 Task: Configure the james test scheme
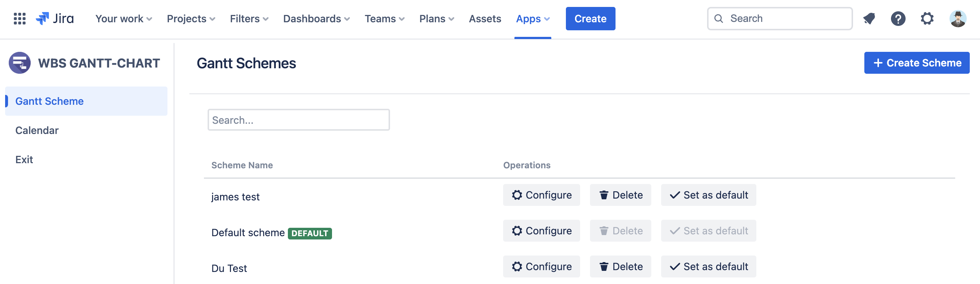click(x=541, y=195)
